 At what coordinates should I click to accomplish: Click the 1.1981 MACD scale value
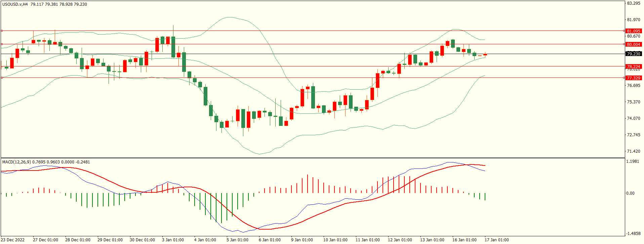(633, 161)
